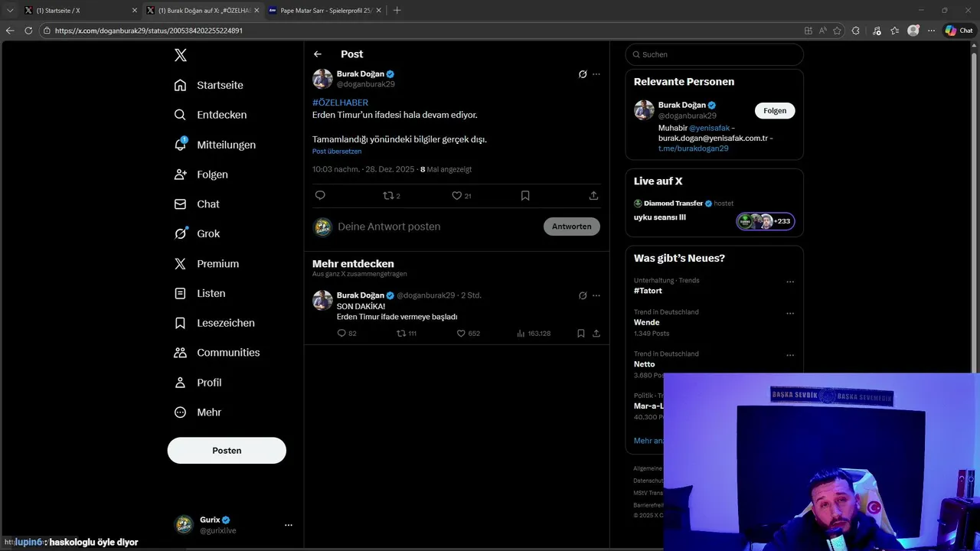Share the SON DAKİKA post
Viewport: 980px width, 551px height.
[596, 334]
